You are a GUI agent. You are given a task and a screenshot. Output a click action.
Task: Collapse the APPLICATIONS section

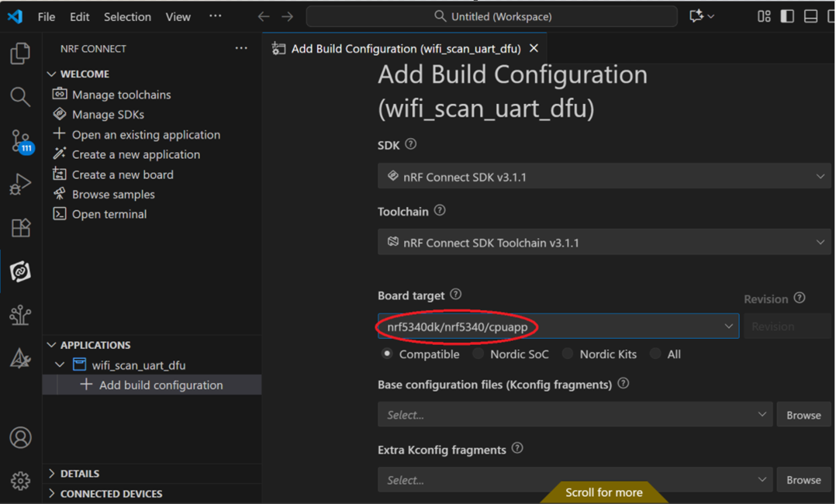point(95,345)
